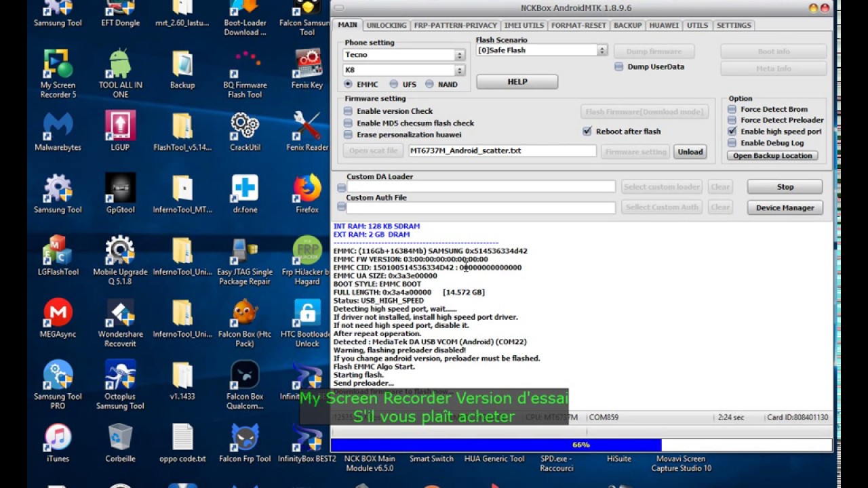This screenshot has height=488, width=868.
Task: Open dr.fone desktop shortcut
Action: tap(245, 194)
